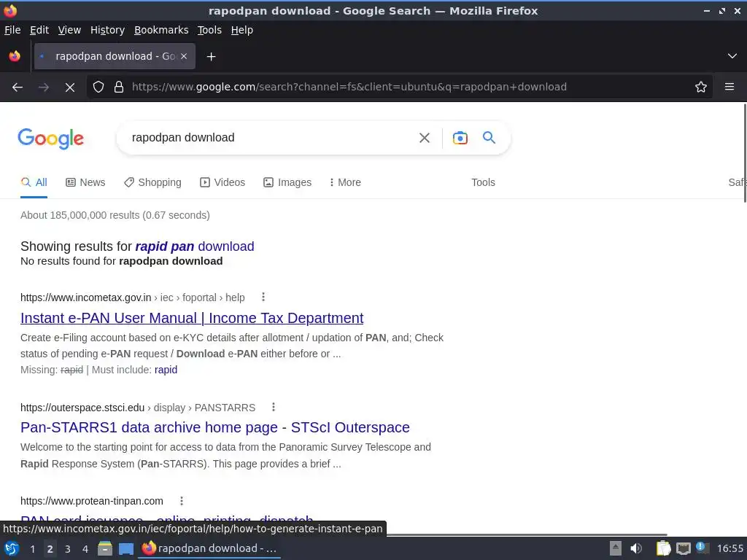Focus the Google search input field
Screen dimensions: 747x560
271,138
